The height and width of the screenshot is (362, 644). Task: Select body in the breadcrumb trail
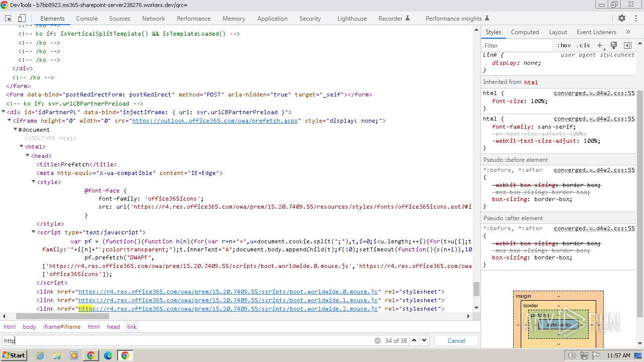click(29, 327)
